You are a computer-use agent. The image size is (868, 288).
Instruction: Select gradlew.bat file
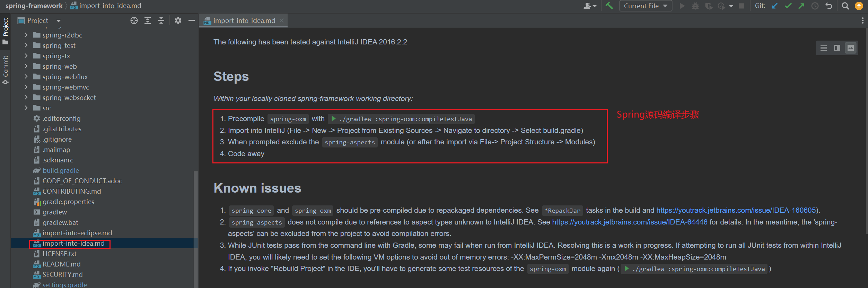pyautogui.click(x=60, y=222)
